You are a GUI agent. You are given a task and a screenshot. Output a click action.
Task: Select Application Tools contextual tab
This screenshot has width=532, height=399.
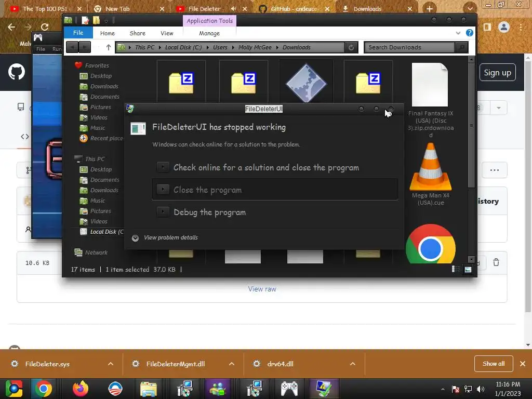(x=210, y=21)
